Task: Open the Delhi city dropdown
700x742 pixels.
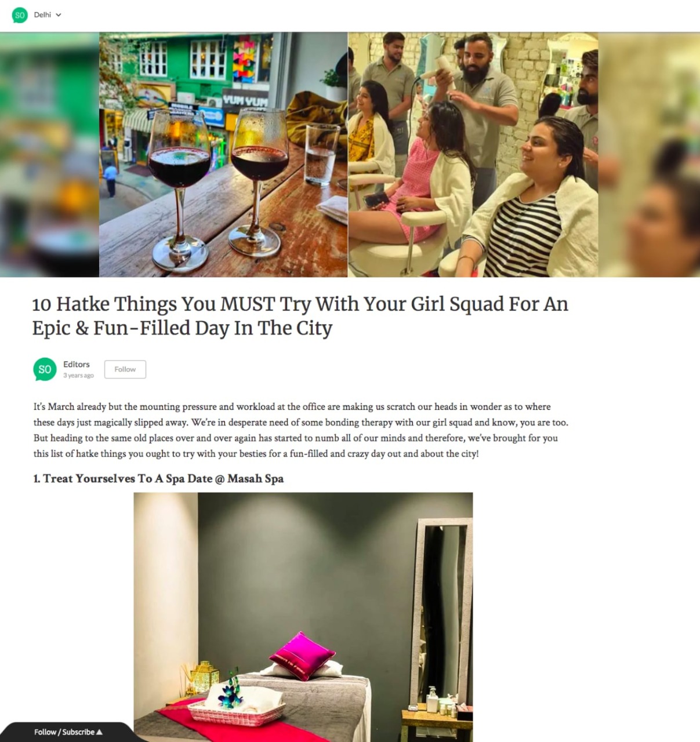Action: (x=47, y=15)
